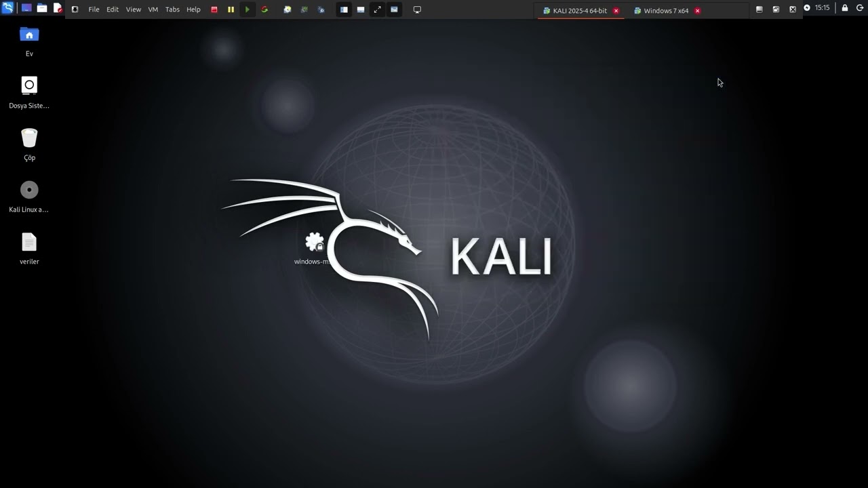Open the Edit menu
The width and height of the screenshot is (868, 488).
point(113,9)
